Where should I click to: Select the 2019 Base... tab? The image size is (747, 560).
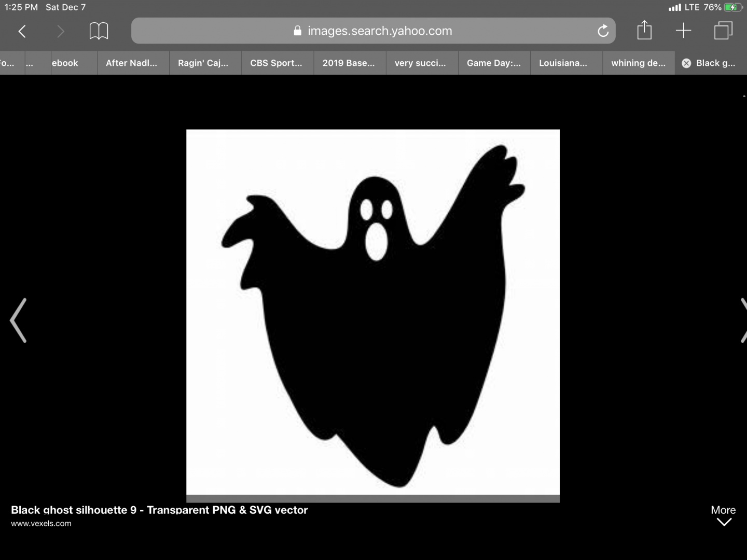pos(348,63)
